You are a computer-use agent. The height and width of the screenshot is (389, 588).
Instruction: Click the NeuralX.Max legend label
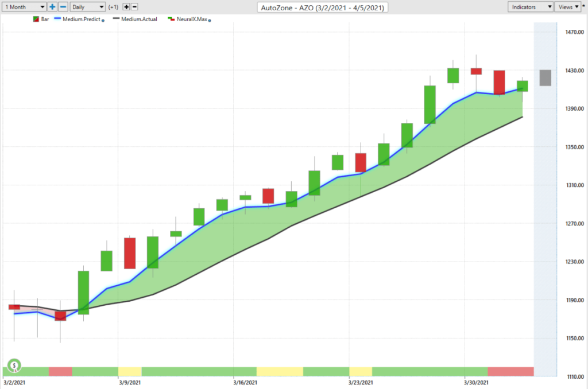pos(192,19)
